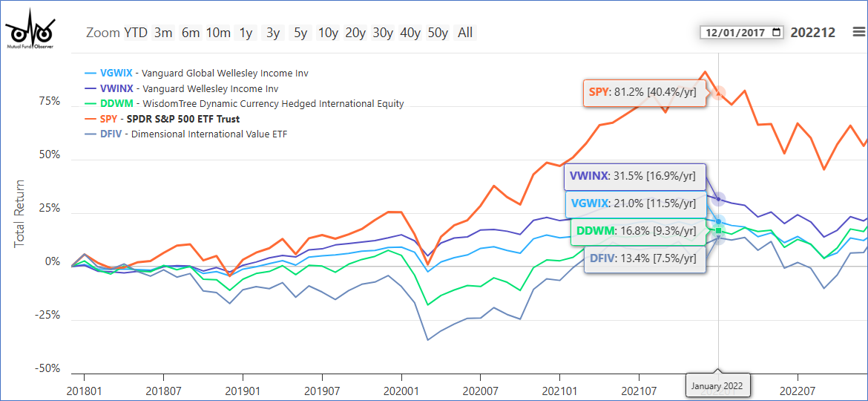
Task: Switch the zoom to 5y
Action: point(300,33)
